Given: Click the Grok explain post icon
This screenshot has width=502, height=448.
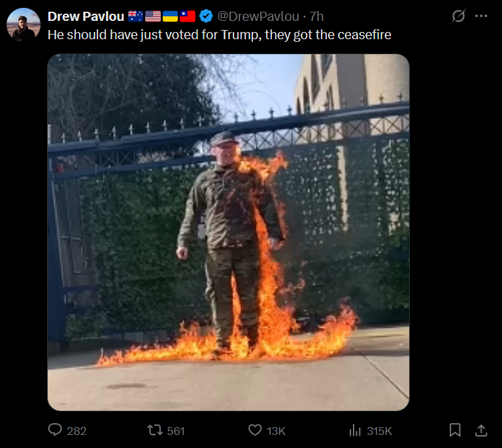Looking at the screenshot, I should point(458,16).
